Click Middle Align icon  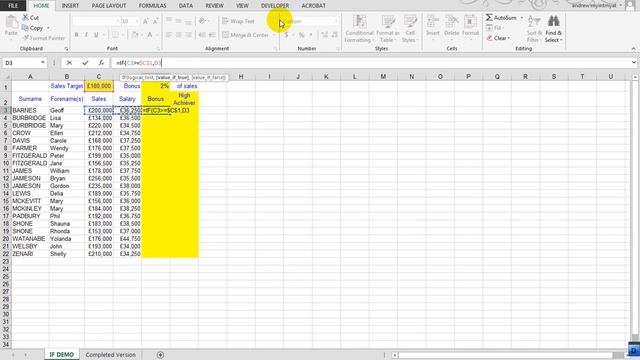[178, 21]
